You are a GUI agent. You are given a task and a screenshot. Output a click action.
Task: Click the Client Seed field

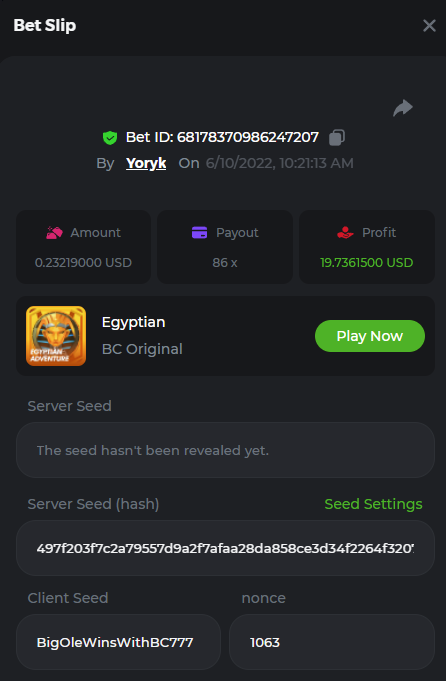[x=118, y=642]
